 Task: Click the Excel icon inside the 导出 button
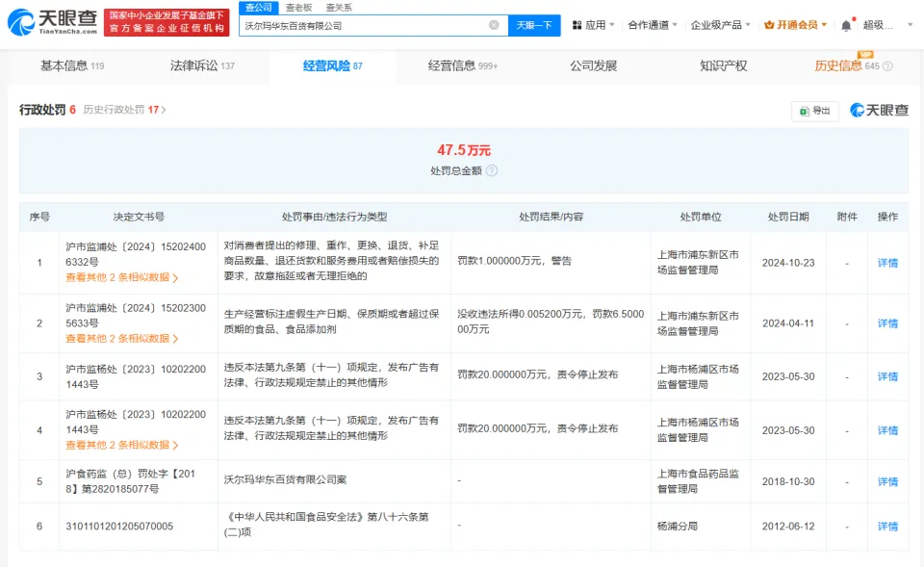pos(806,112)
